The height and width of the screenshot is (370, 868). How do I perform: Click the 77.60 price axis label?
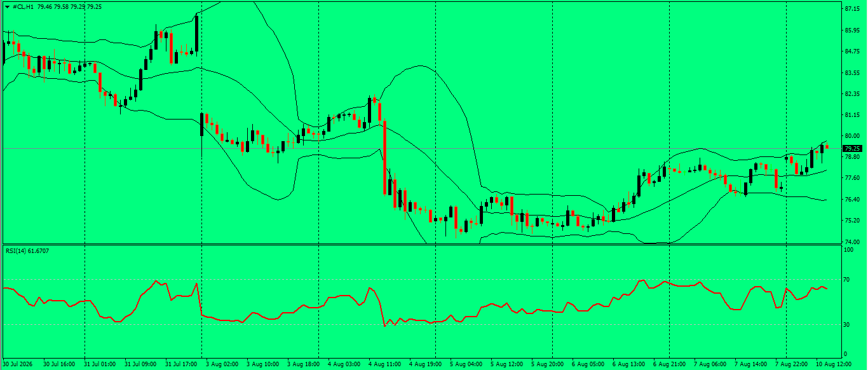click(852, 178)
